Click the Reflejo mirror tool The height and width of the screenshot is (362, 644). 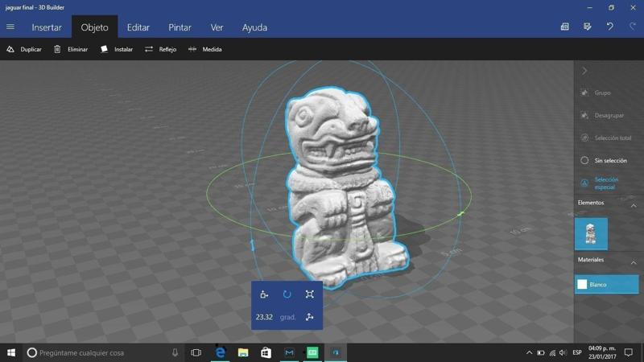tap(160, 49)
